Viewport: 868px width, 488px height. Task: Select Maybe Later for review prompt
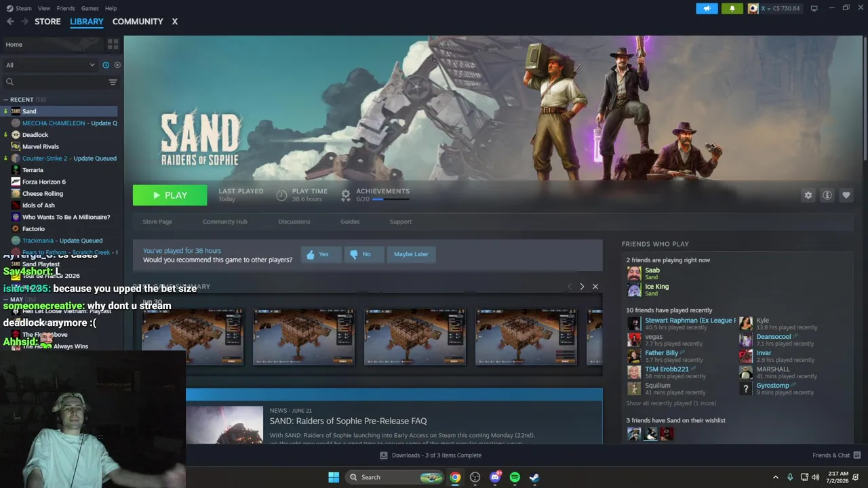click(x=411, y=254)
